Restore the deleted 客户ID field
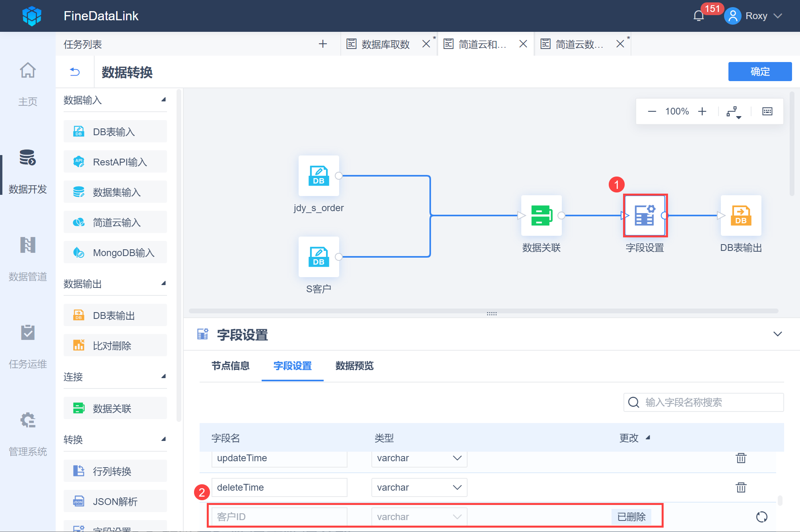The image size is (800, 532). (x=761, y=517)
